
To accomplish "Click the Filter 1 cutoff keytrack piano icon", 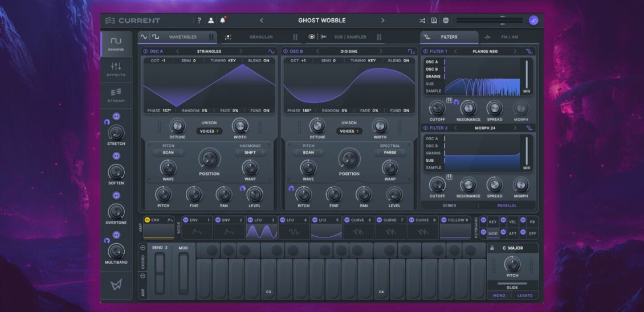I will (x=449, y=100).
